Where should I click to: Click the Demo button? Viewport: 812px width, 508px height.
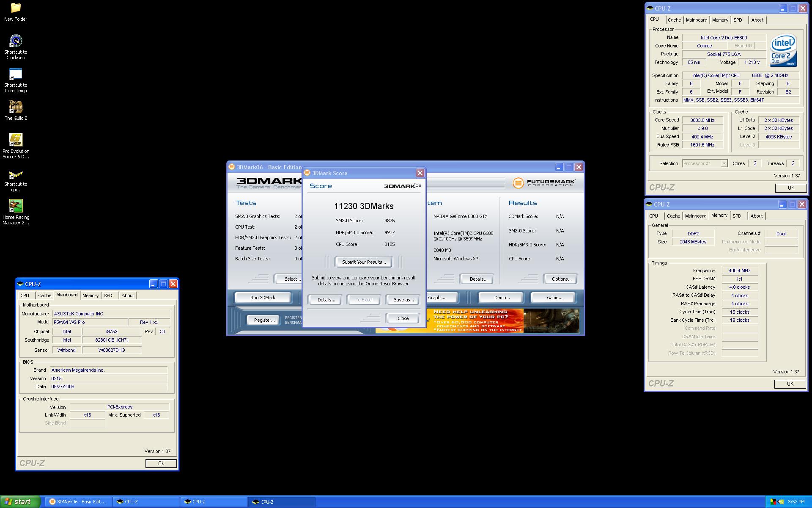502,298
